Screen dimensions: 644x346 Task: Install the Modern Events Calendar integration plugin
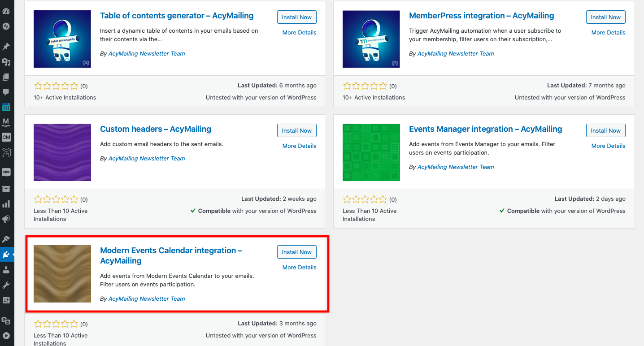(x=297, y=252)
